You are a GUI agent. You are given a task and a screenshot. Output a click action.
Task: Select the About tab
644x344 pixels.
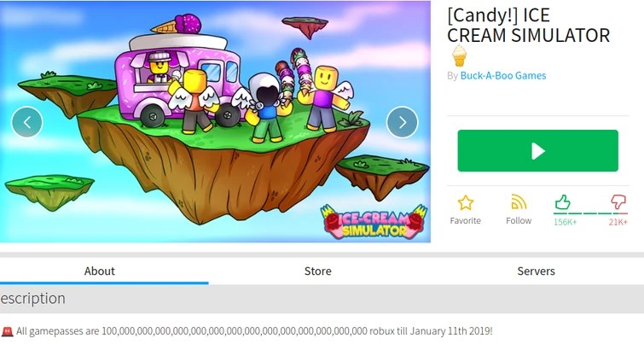point(100,271)
